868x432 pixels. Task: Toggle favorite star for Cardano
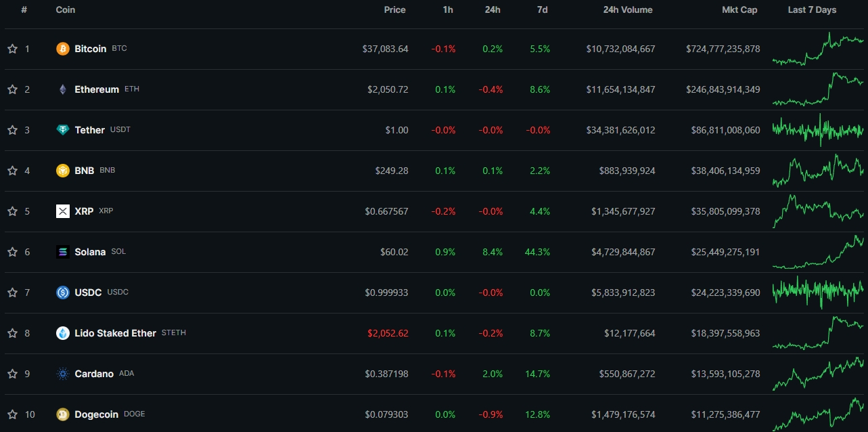tap(12, 374)
